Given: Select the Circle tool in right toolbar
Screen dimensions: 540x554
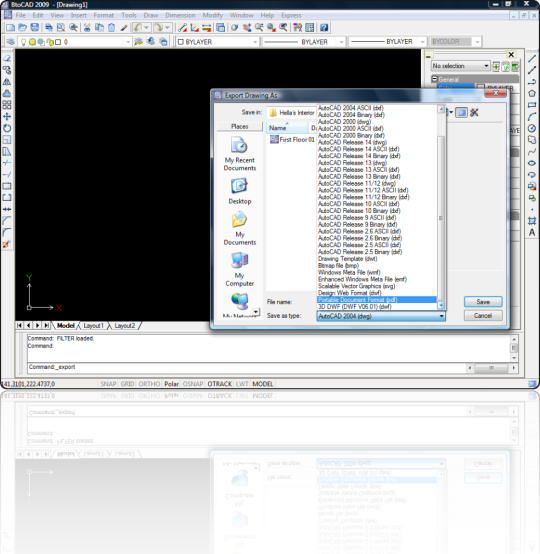Looking at the screenshot, I should [532, 128].
